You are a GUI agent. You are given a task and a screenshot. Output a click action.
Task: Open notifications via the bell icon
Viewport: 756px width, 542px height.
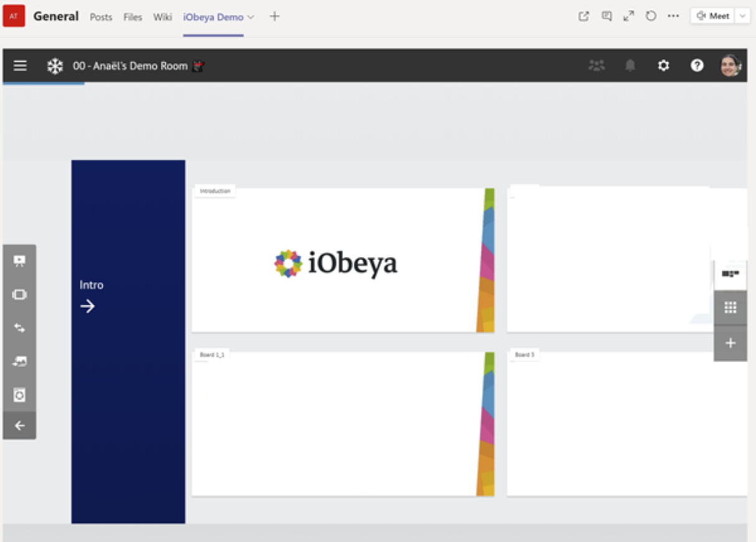coord(630,65)
